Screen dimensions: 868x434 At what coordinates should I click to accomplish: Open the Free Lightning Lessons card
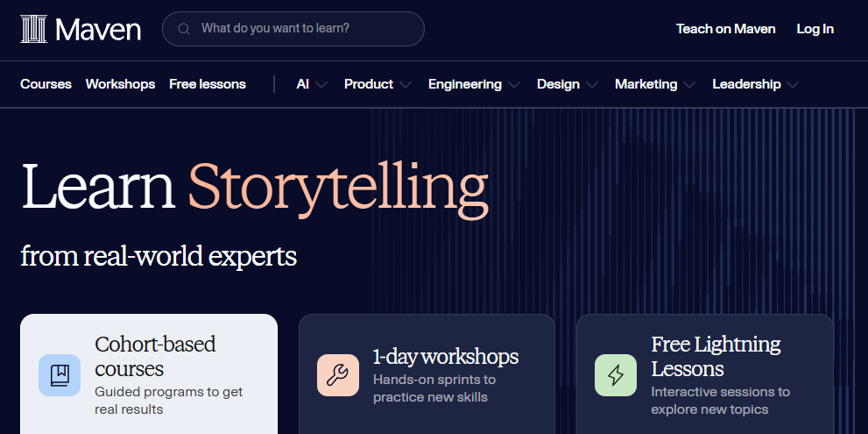[705, 374]
